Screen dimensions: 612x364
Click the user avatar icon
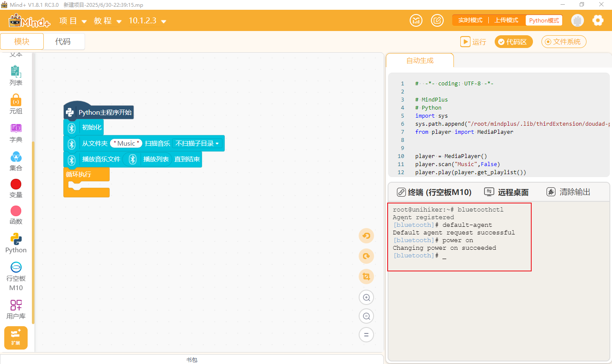pyautogui.click(x=577, y=20)
